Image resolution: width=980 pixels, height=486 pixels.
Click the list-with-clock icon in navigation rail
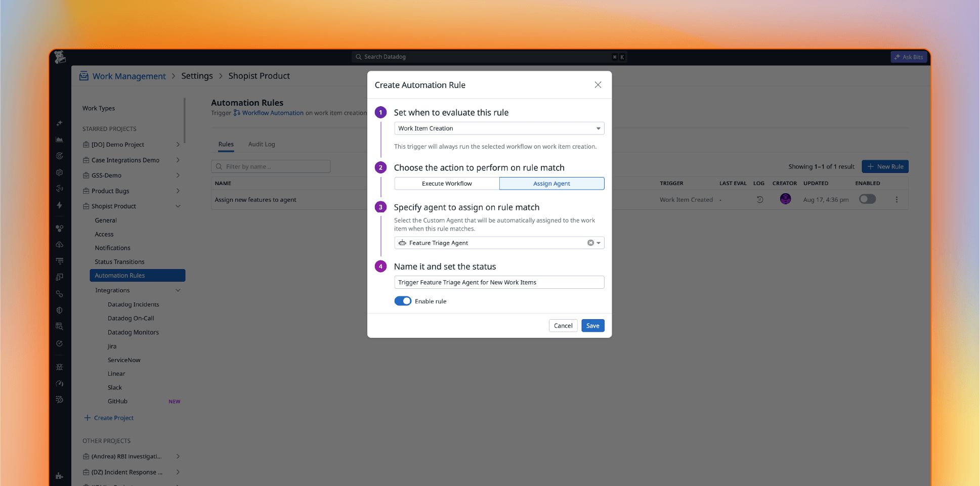(x=60, y=400)
